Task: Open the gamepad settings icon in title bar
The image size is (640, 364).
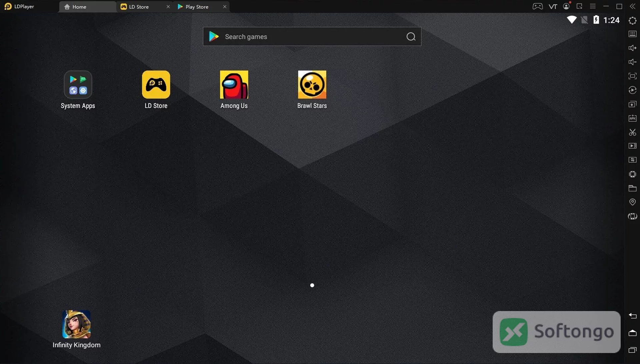Action: point(537,6)
